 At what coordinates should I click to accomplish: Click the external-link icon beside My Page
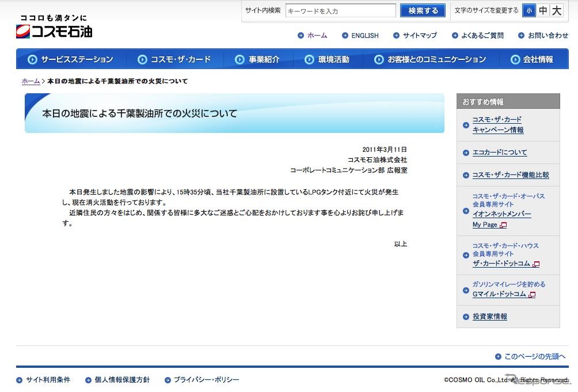click(504, 225)
